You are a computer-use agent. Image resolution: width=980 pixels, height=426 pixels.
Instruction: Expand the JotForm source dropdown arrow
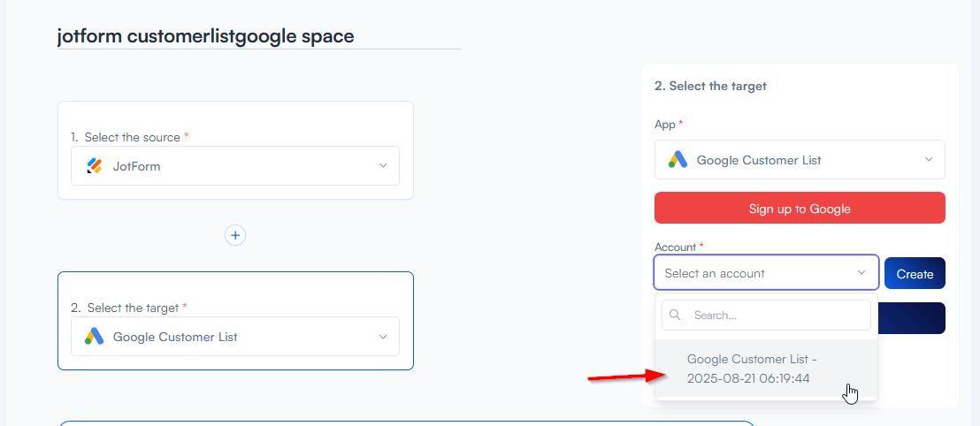point(383,166)
